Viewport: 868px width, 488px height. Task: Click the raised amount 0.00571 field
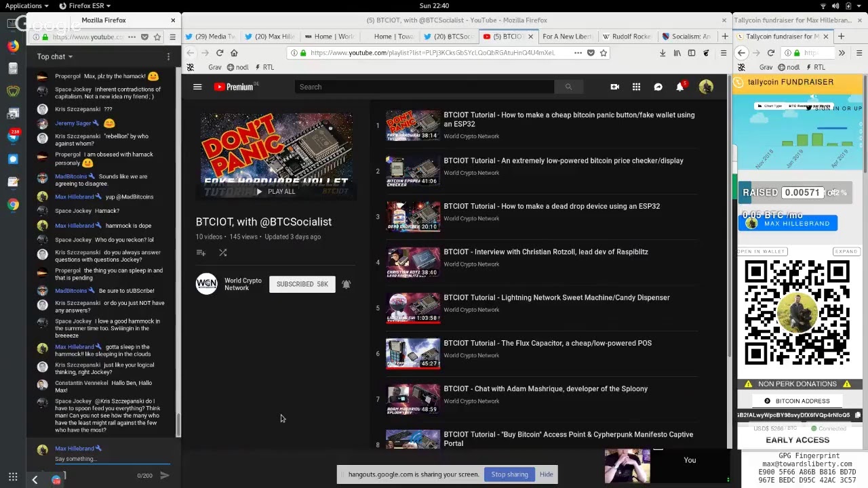point(802,192)
